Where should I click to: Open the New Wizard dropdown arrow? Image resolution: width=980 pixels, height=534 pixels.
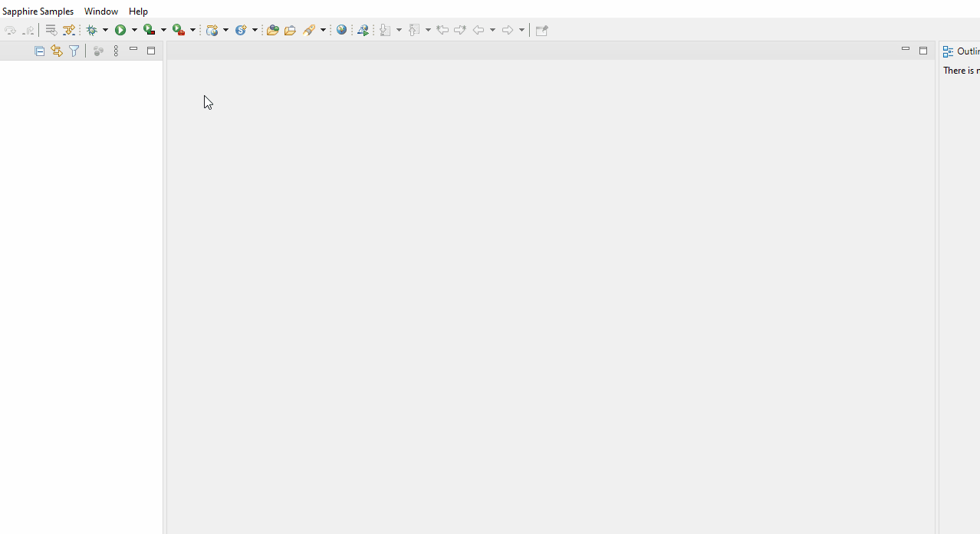click(227, 29)
